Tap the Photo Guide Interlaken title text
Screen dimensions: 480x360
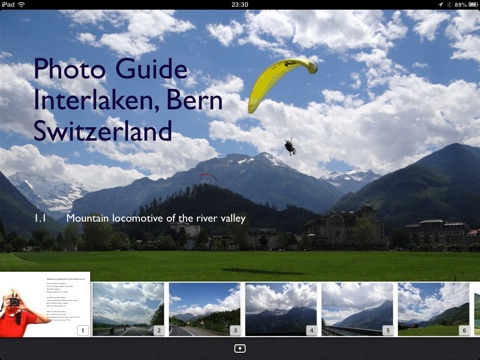(128, 99)
